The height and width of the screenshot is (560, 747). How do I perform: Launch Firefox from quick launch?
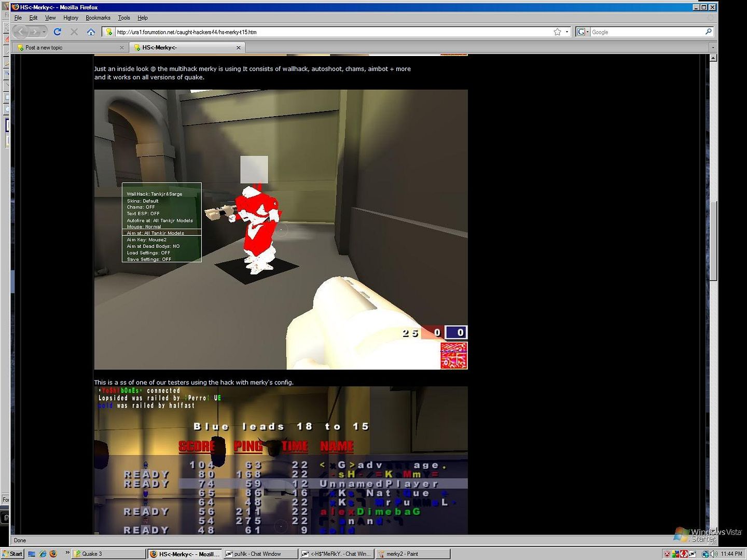pyautogui.click(x=53, y=554)
